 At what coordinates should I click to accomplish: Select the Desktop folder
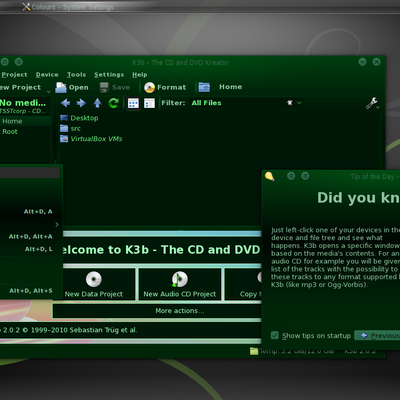point(79,118)
